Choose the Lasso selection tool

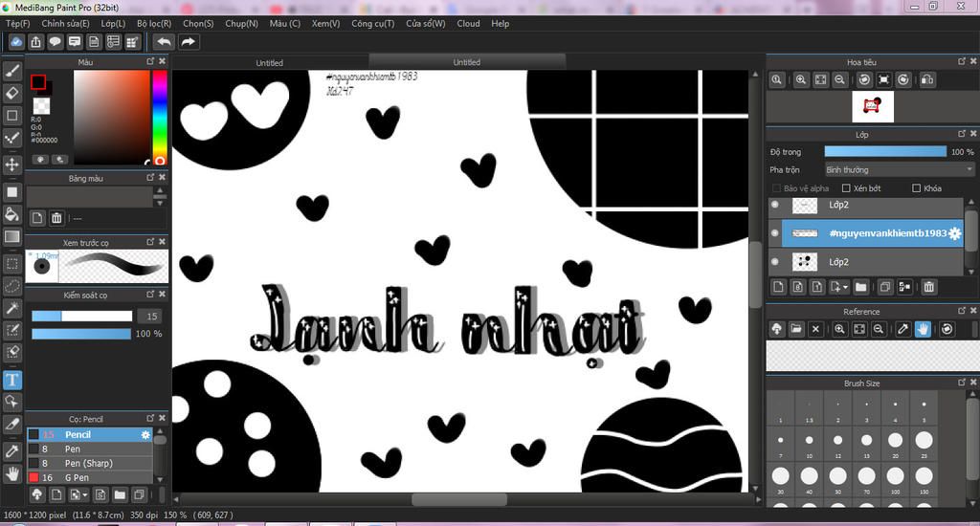pos(11,286)
